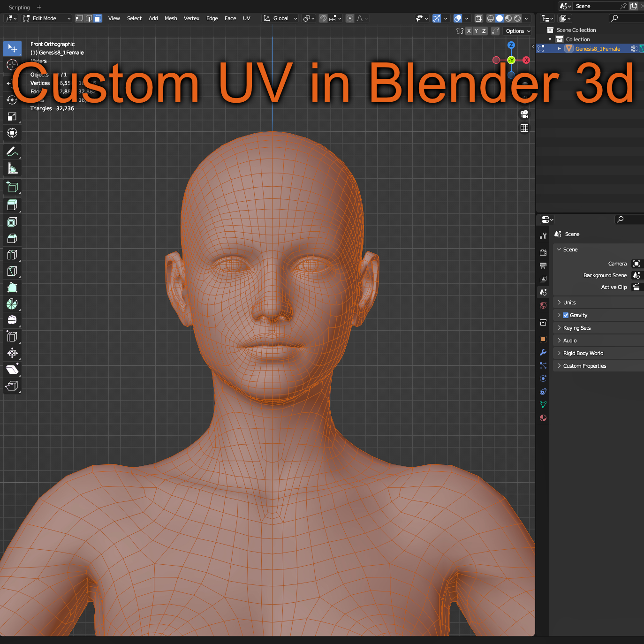
Task: Open the Particles properties tab
Action: coord(543,365)
